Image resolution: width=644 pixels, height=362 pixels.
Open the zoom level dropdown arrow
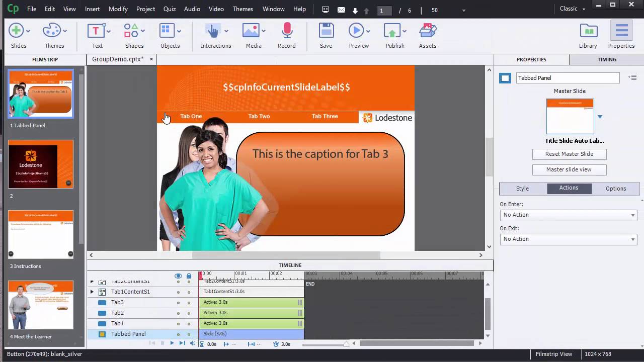pyautogui.click(x=463, y=11)
